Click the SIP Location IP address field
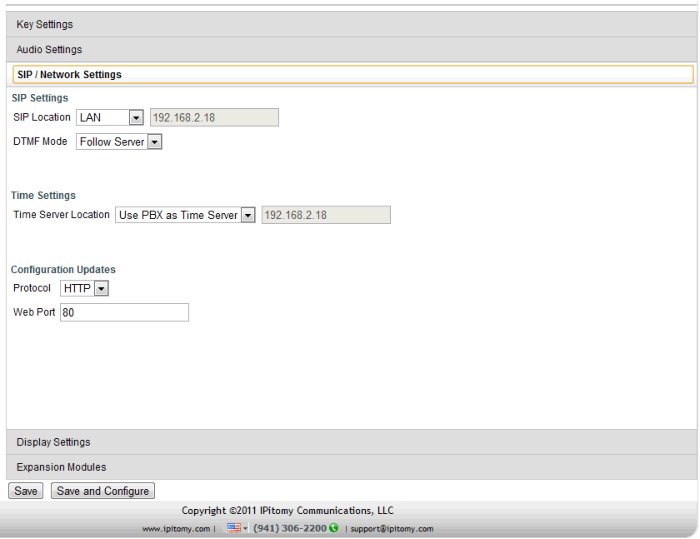This screenshot has height=539, width=700. 214,117
